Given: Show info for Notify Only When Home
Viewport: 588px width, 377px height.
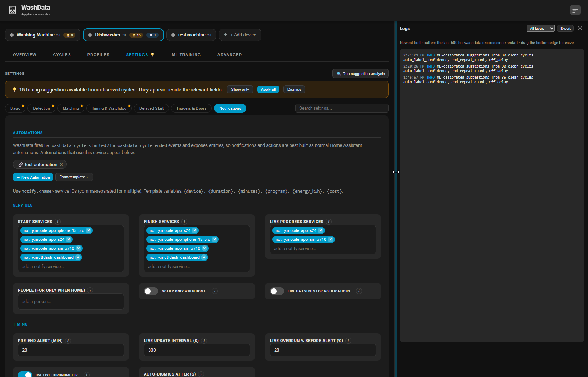Looking at the screenshot, I should 215,291.
